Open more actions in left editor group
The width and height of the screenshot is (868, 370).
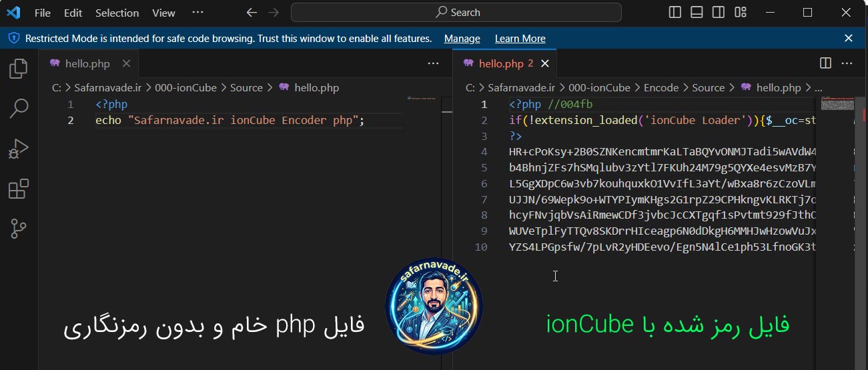[x=433, y=63]
